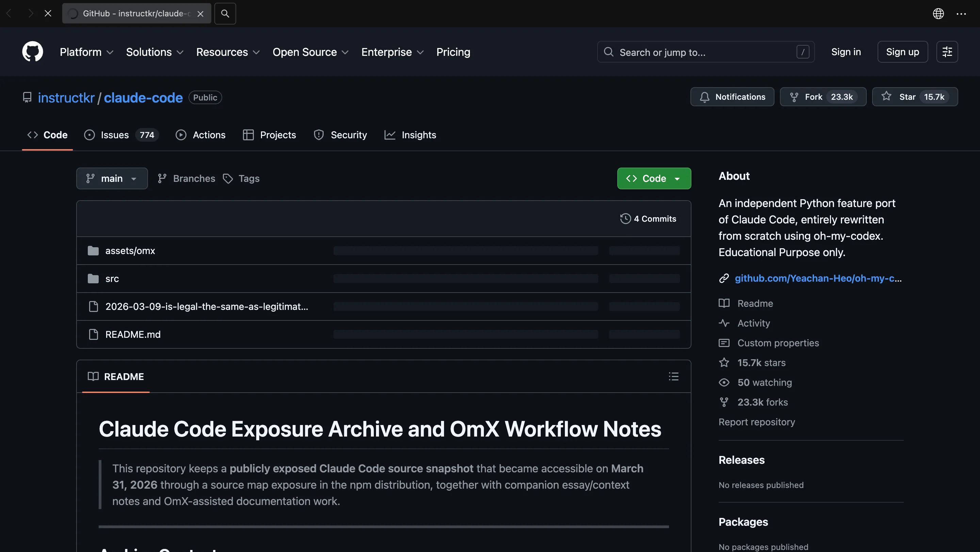Open the README outline list icon

(x=673, y=377)
